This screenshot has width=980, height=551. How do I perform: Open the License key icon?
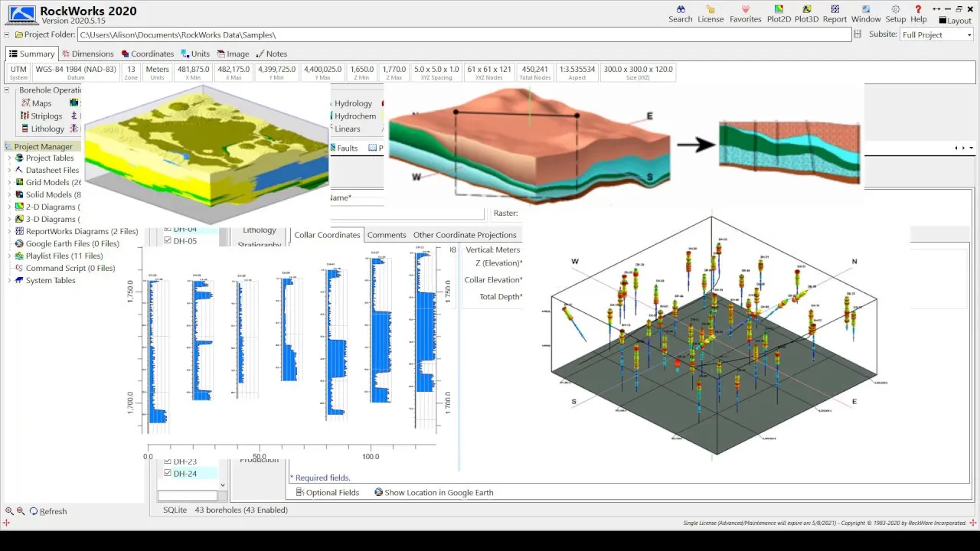(710, 14)
